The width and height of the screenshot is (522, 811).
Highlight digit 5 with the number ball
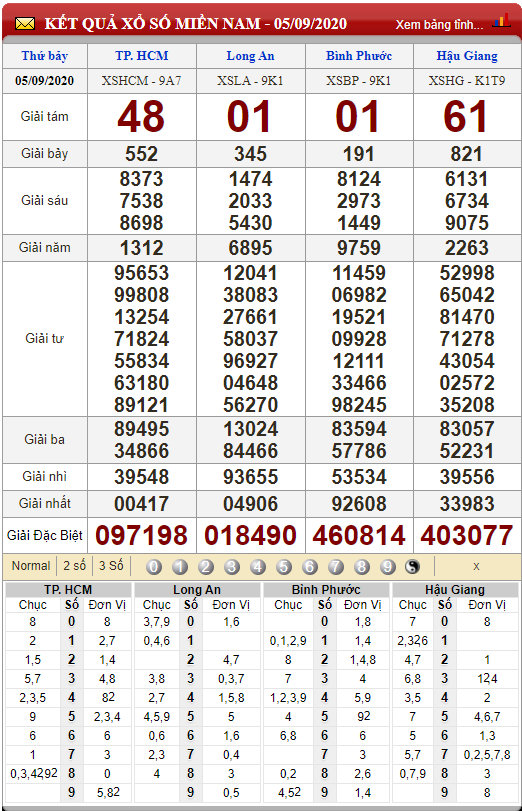284,567
